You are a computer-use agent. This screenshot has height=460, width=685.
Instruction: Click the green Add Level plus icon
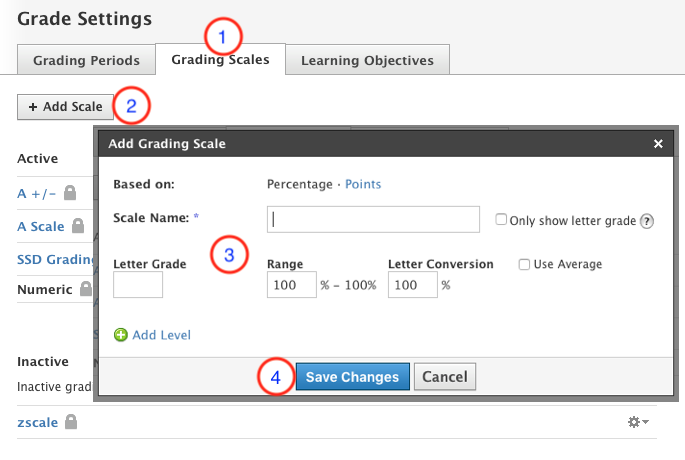[x=121, y=335]
